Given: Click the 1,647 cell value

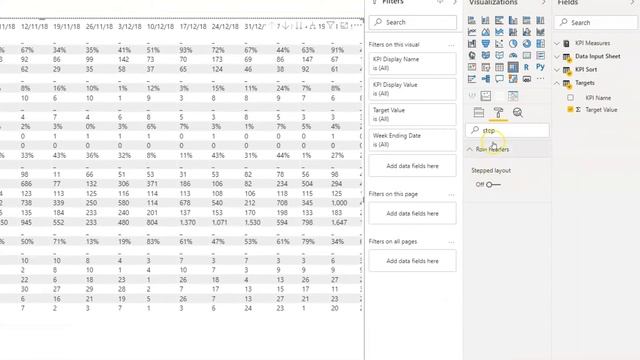Looking at the screenshot, I should (339, 222).
